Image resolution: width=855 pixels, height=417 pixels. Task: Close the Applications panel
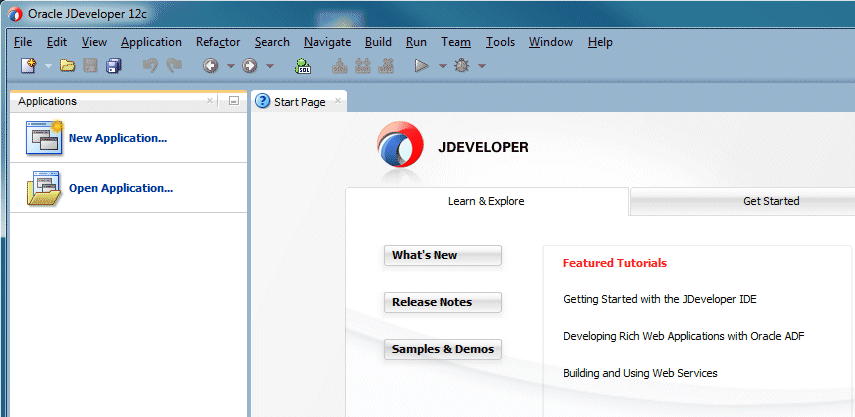pos(210,101)
